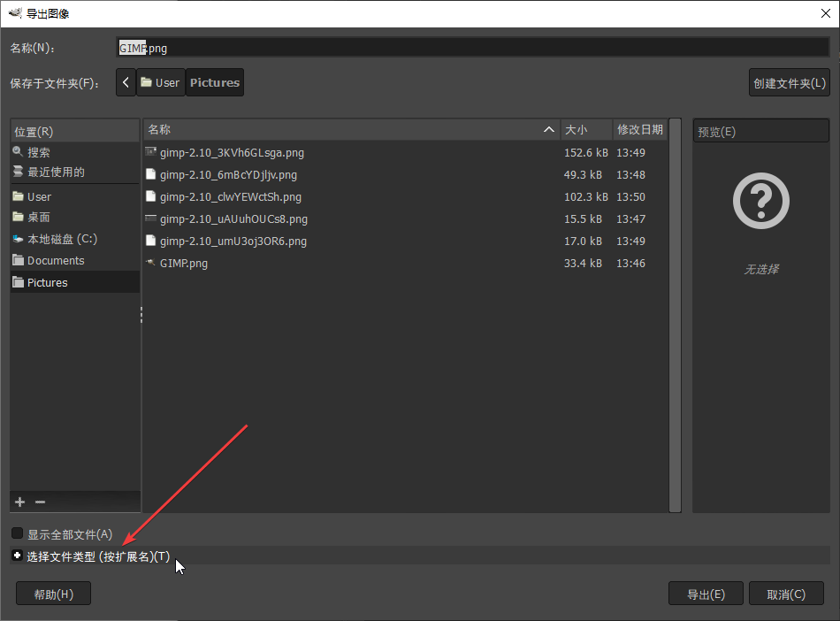Click the filename input field

(x=354, y=48)
